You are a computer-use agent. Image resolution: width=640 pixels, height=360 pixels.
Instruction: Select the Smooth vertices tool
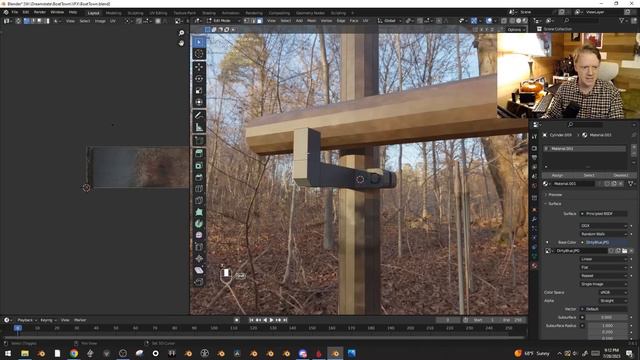199,235
